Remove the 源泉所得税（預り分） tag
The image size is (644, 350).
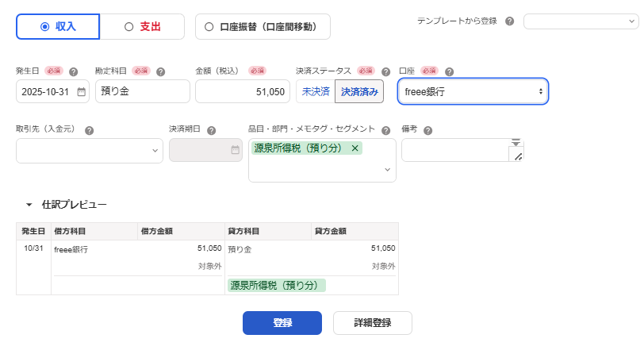pyautogui.click(x=355, y=148)
